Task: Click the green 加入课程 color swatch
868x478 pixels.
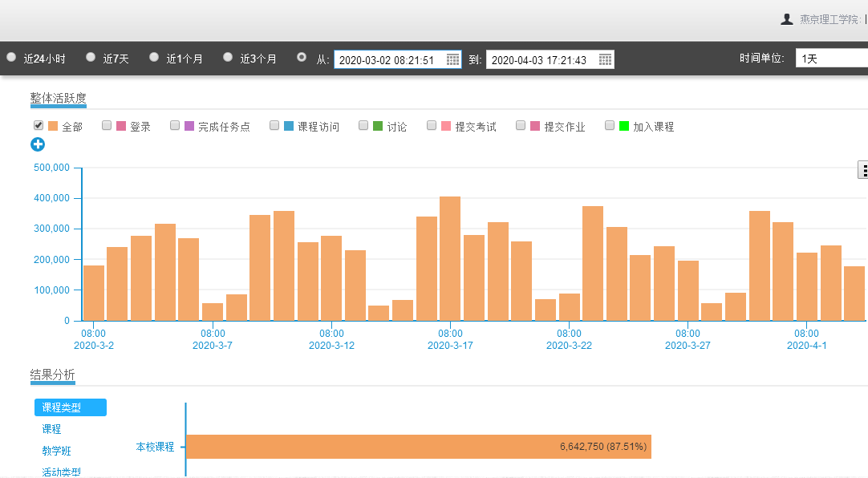Action: (623, 126)
